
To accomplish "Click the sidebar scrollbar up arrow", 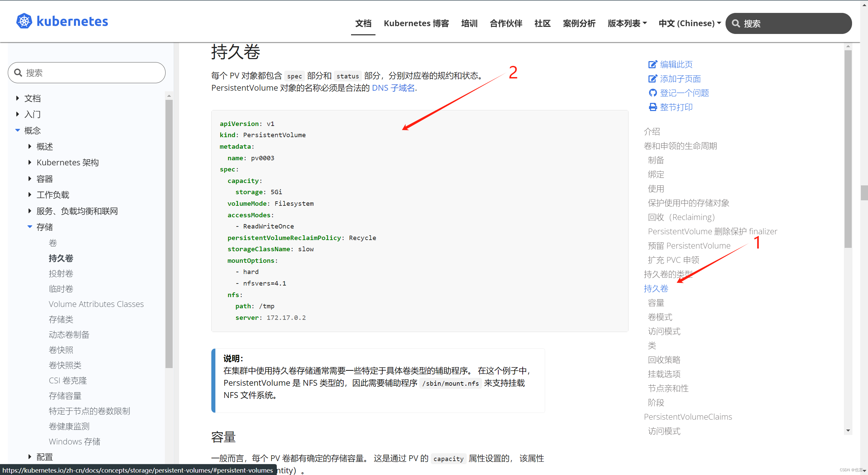I will coord(169,96).
